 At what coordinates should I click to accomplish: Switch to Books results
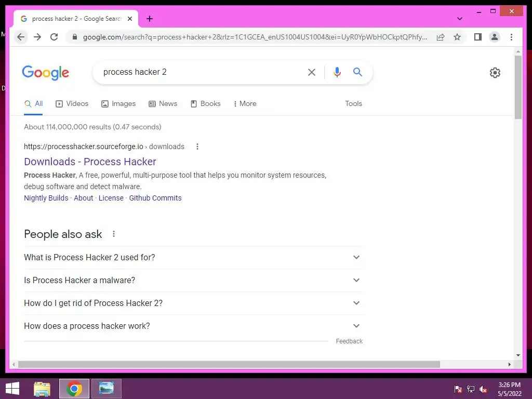(x=206, y=104)
